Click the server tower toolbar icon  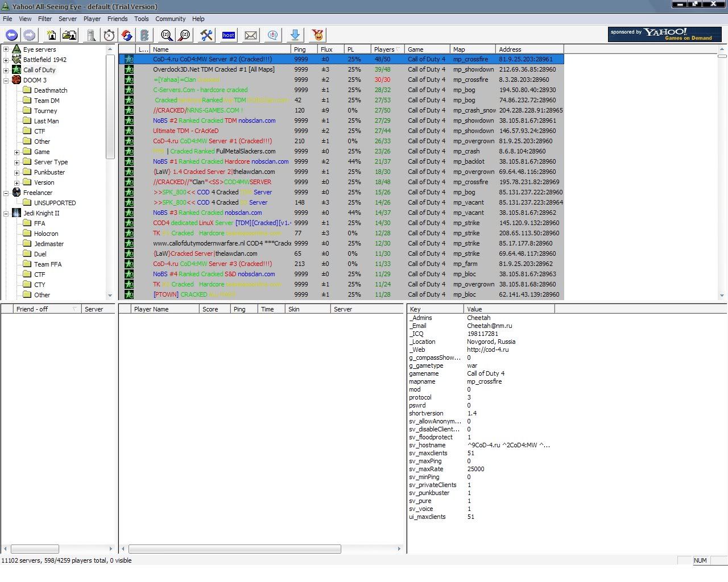click(x=91, y=35)
